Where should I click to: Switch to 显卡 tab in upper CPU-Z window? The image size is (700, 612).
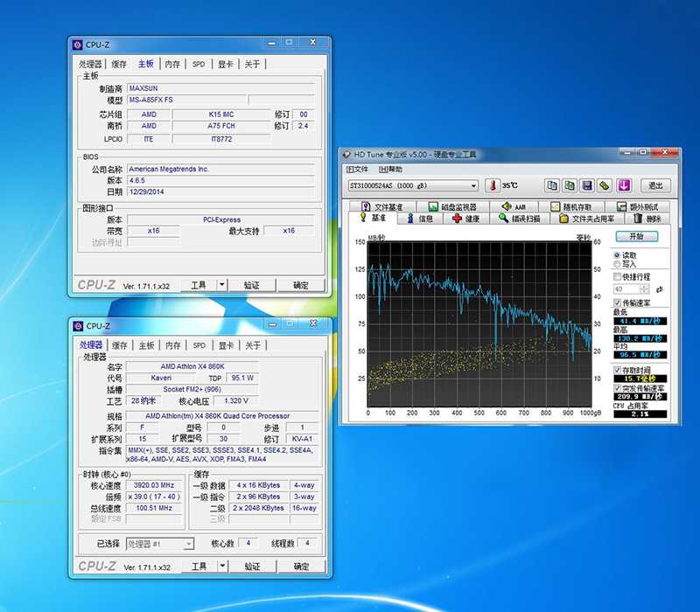[226, 64]
